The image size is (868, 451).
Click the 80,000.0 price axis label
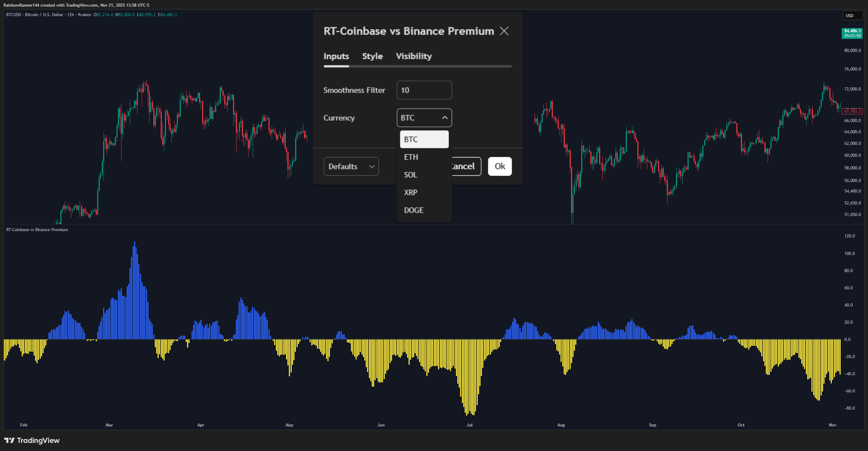[853, 51]
